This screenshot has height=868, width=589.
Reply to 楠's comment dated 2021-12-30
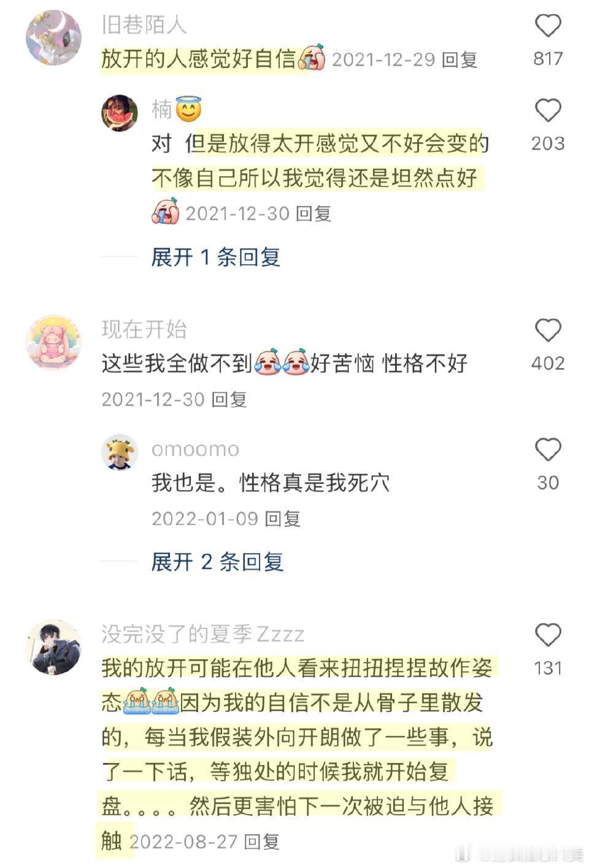click(x=314, y=213)
